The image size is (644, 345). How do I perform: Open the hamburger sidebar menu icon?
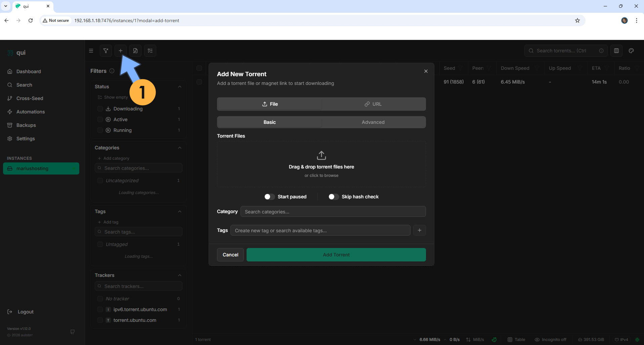point(91,51)
